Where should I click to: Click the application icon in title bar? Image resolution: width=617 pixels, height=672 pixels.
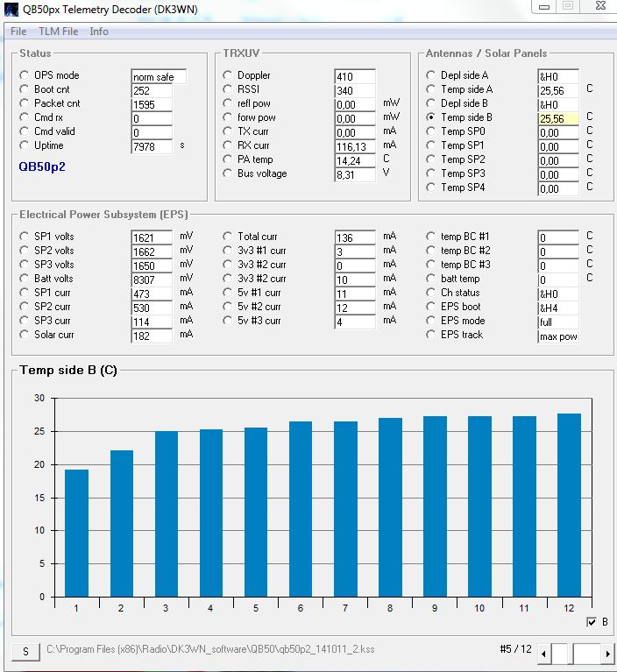[x=11, y=9]
